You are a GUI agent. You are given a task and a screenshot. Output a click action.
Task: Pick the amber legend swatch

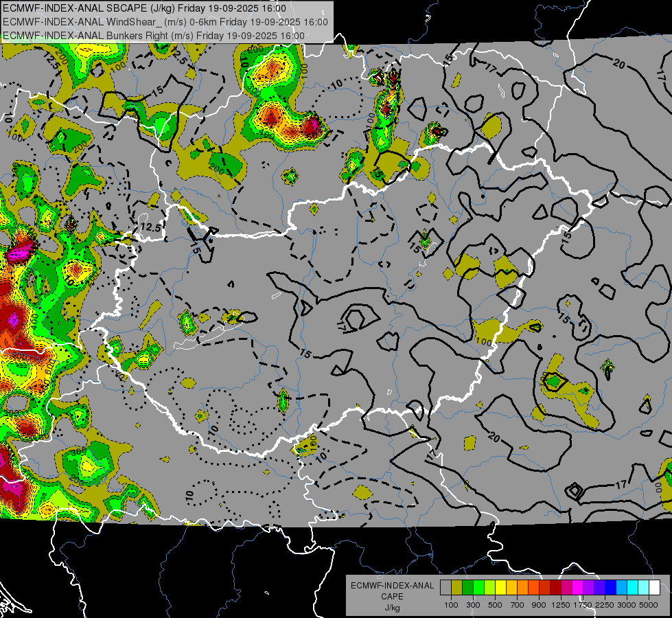511,588
